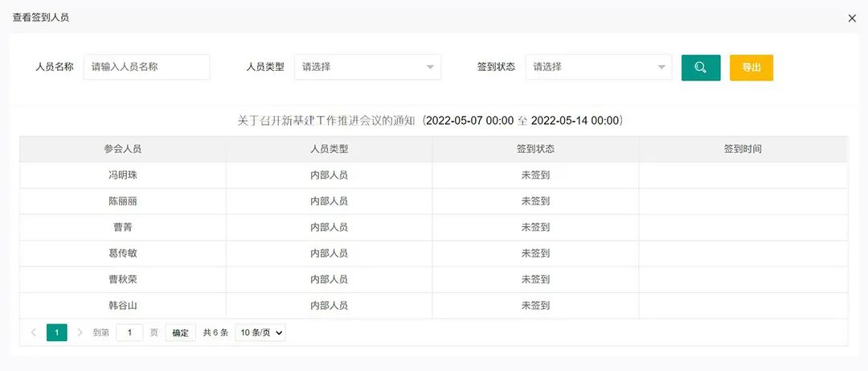Click 内部人员 in 葛传敏 row
Image resolution: width=868 pixels, height=371 pixels.
click(329, 254)
